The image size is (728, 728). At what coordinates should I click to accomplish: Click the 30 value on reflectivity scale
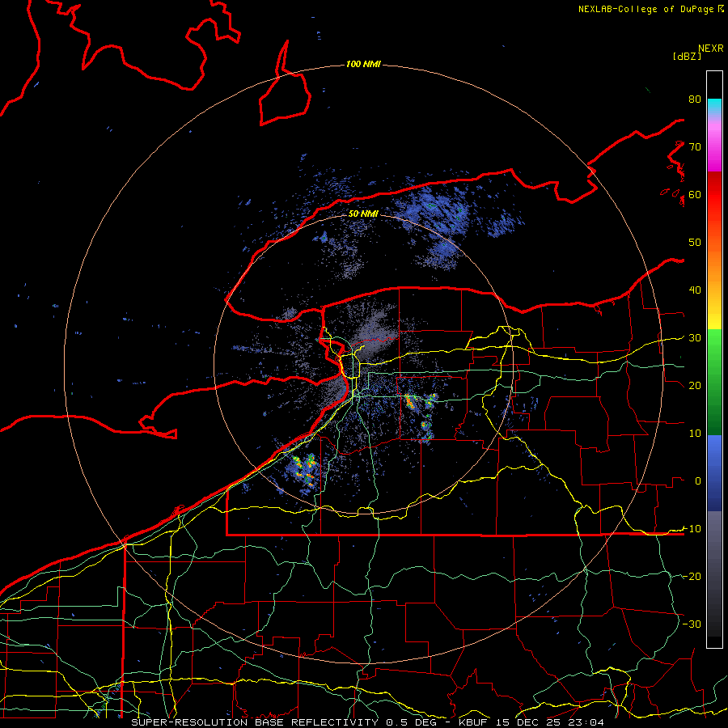click(x=695, y=338)
